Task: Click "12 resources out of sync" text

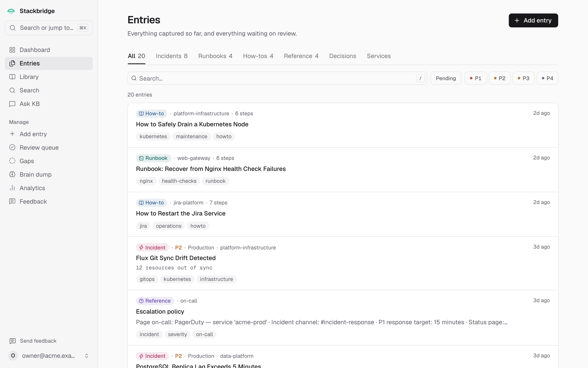Action: point(174,268)
